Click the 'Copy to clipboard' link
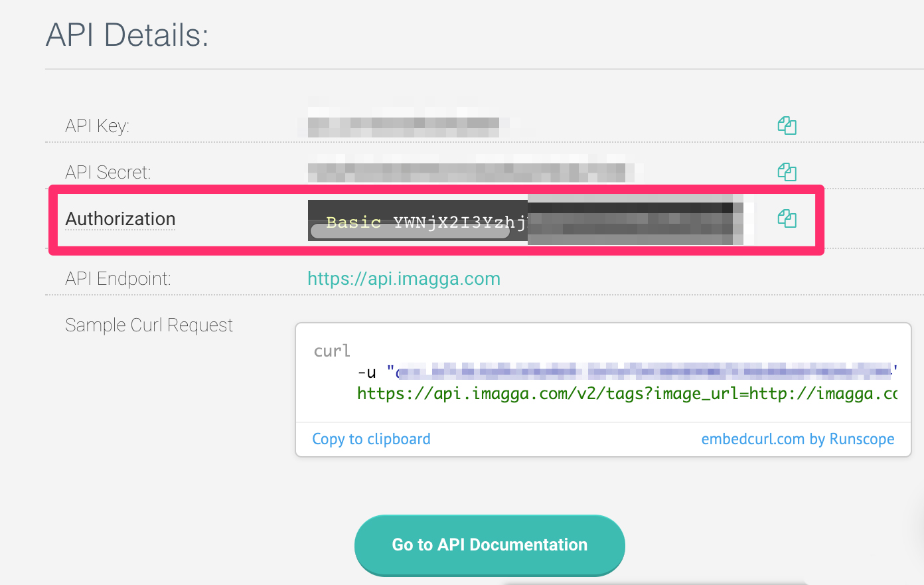924x585 pixels. tap(371, 439)
